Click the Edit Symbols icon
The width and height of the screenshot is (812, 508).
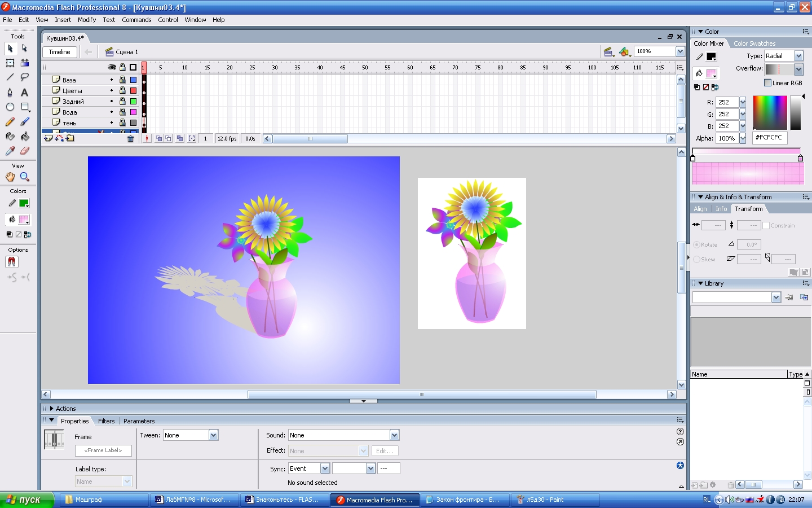click(624, 52)
